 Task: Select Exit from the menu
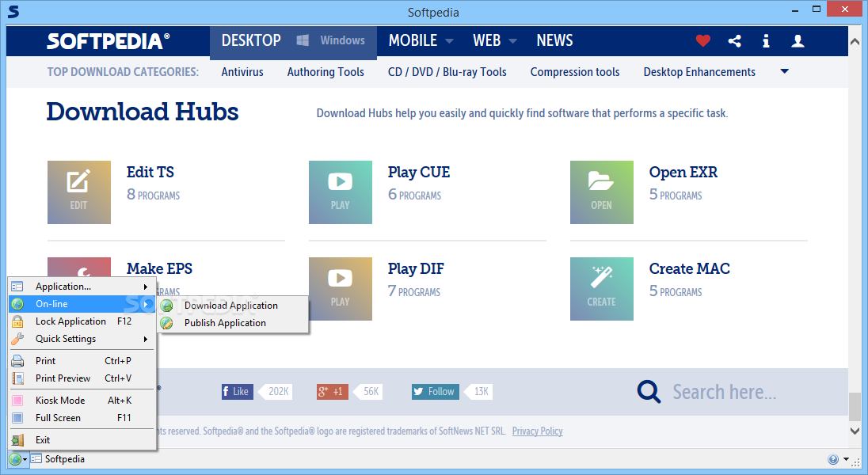point(82,440)
